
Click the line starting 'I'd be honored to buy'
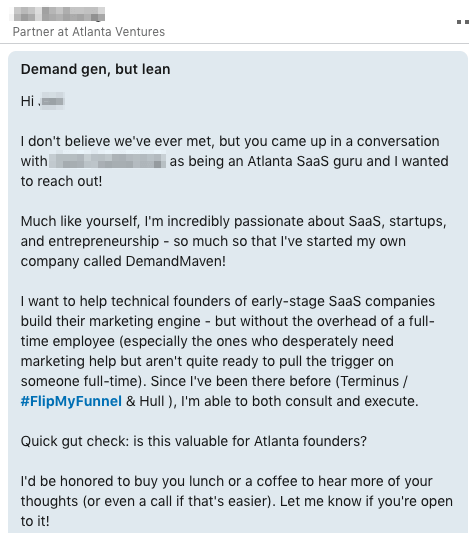(x=227, y=481)
